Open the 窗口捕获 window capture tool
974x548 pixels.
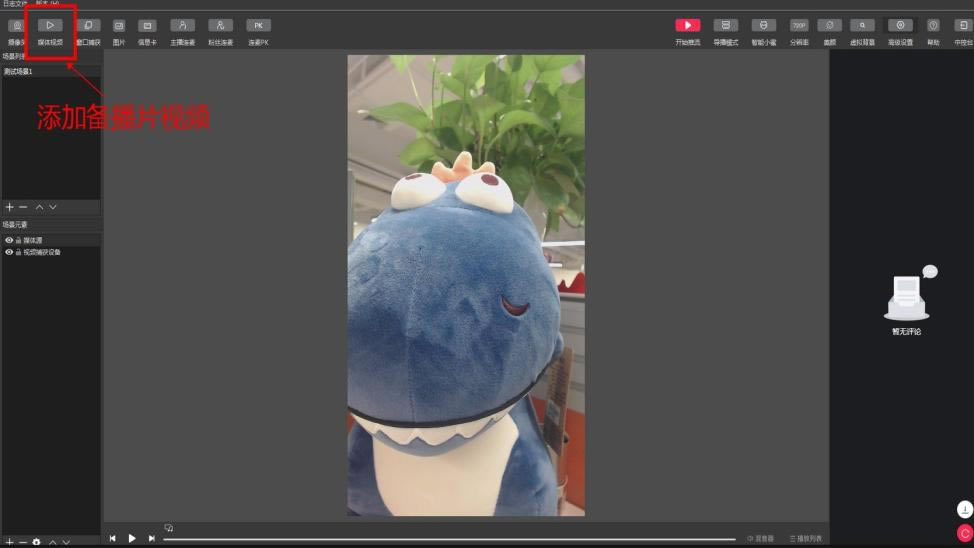pyautogui.click(x=88, y=25)
